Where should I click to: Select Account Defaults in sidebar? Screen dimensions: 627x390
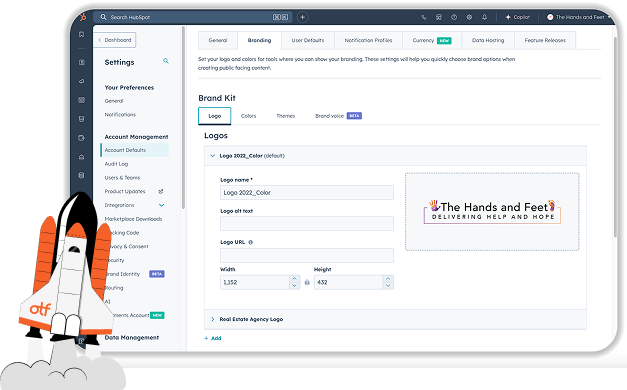(x=135, y=150)
